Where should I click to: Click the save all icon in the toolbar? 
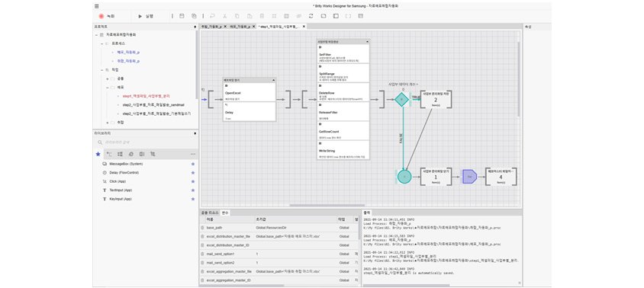coord(194,16)
